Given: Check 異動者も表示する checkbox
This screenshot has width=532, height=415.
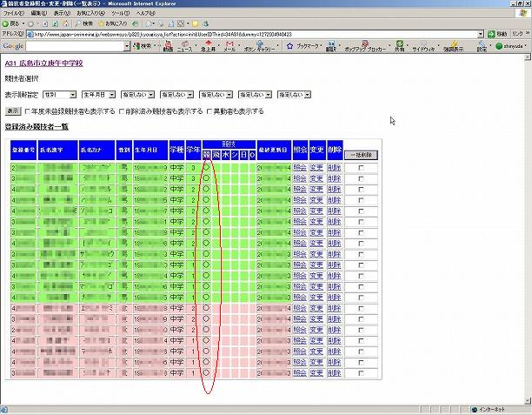Looking at the screenshot, I should tap(209, 111).
